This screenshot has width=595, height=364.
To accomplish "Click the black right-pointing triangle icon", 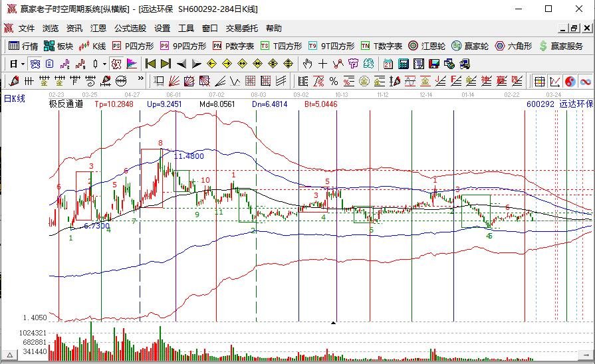I will point(197,64).
